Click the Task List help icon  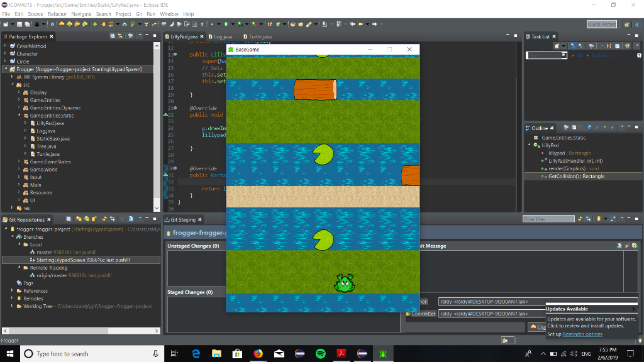point(639,55)
